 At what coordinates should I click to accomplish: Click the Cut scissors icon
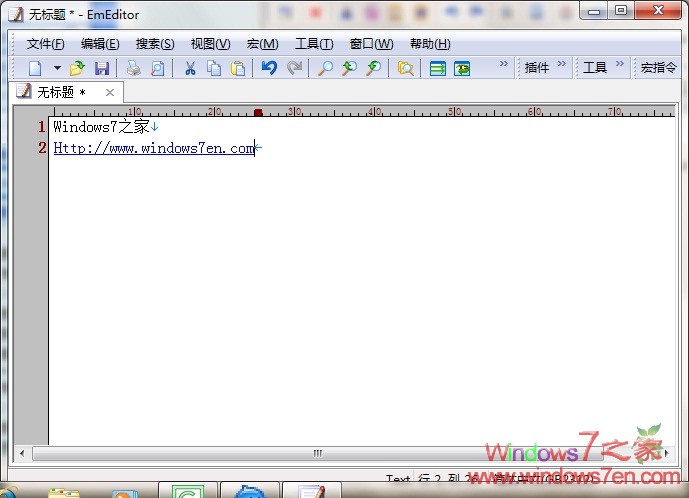click(189, 68)
